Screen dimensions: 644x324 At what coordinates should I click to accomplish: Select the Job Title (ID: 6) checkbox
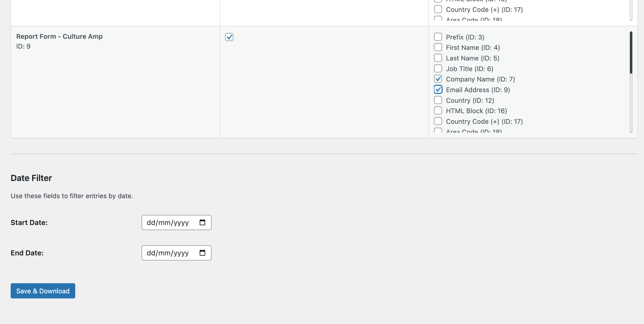point(438,68)
